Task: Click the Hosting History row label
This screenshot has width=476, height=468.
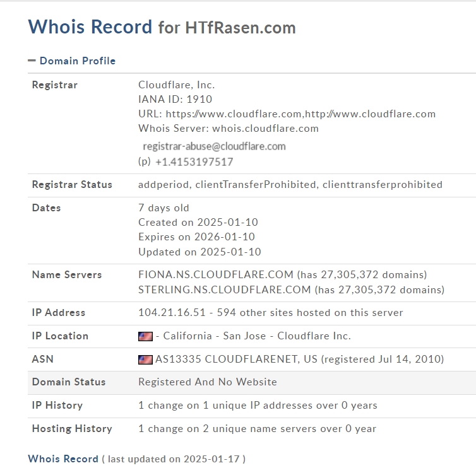Action: [72, 428]
